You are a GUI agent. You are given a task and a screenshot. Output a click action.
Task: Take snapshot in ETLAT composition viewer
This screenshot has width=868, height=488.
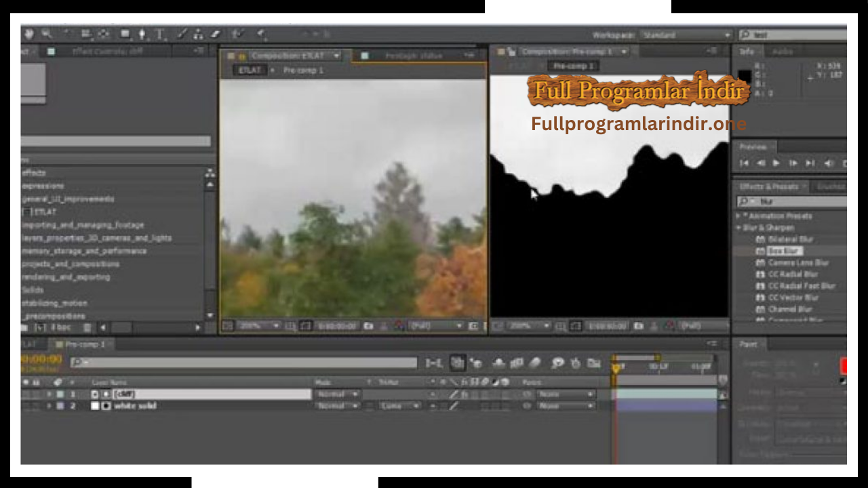click(x=368, y=326)
